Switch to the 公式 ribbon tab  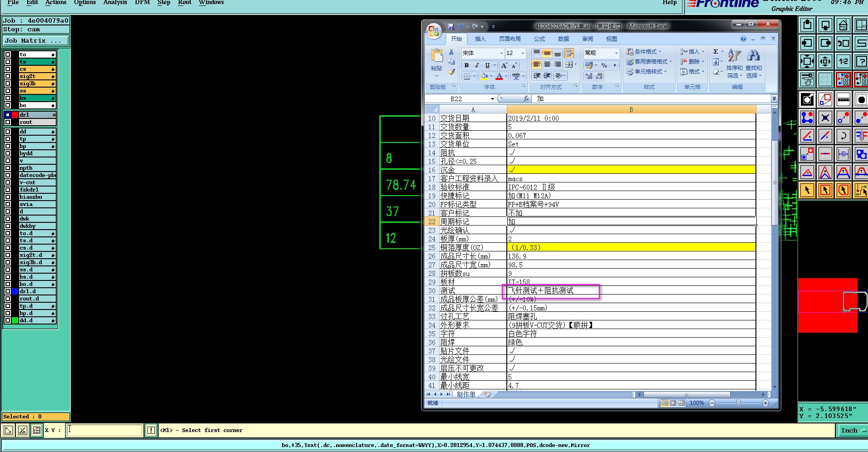click(x=539, y=39)
